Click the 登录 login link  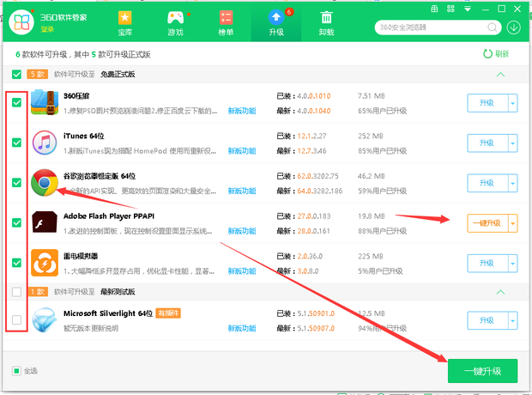47,29
